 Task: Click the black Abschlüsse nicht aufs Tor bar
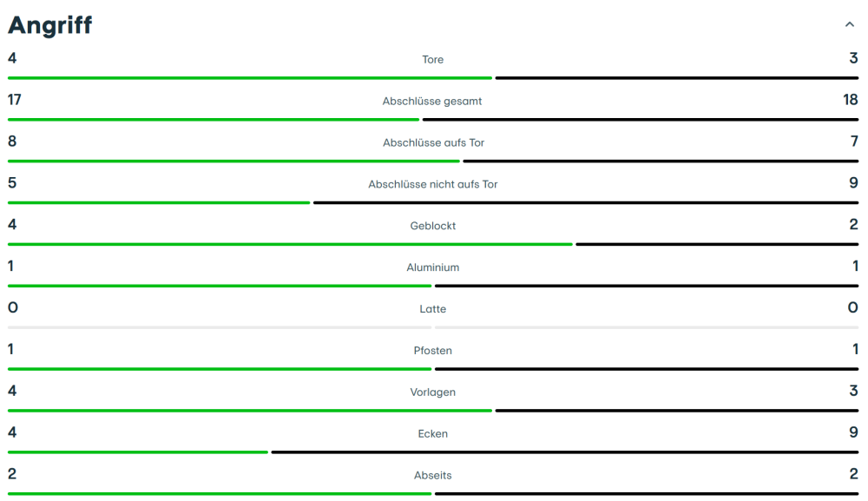tap(586, 203)
